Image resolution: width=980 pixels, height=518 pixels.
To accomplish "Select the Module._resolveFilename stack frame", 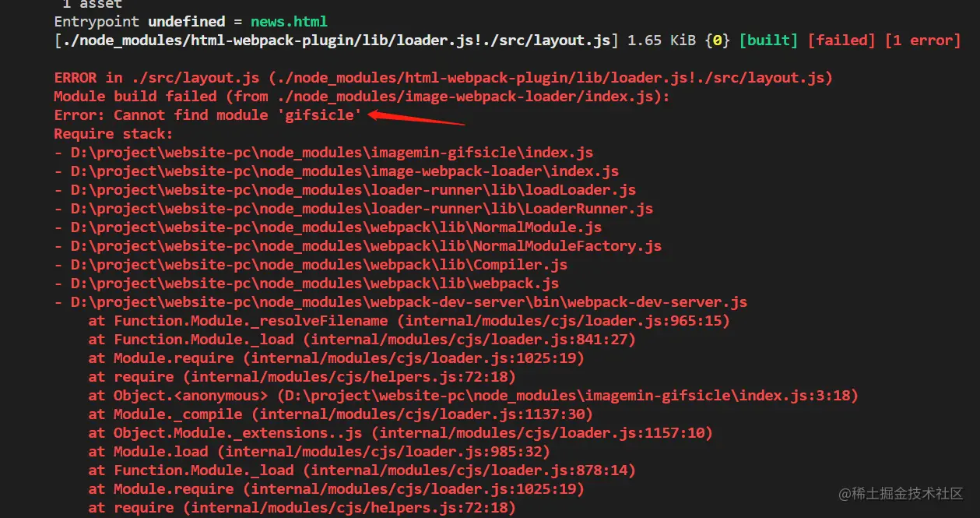I will click(410, 320).
